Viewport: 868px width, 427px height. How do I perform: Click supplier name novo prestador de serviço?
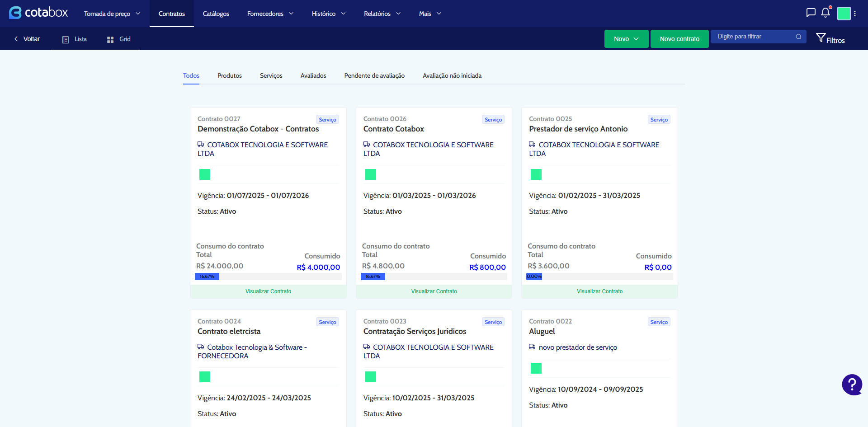pos(578,347)
